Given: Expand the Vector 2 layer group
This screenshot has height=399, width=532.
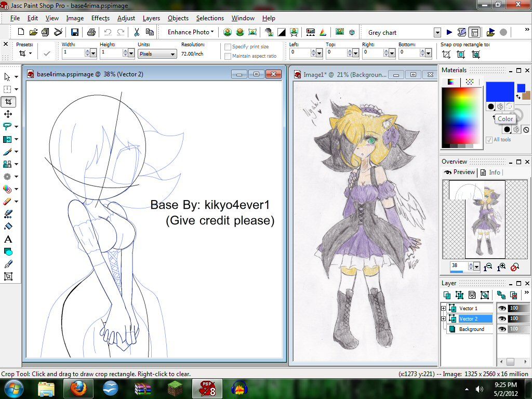Looking at the screenshot, I should (x=443, y=318).
